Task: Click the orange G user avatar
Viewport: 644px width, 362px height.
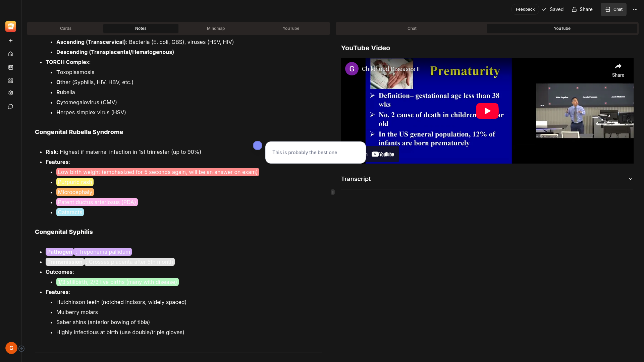Action: point(11,348)
